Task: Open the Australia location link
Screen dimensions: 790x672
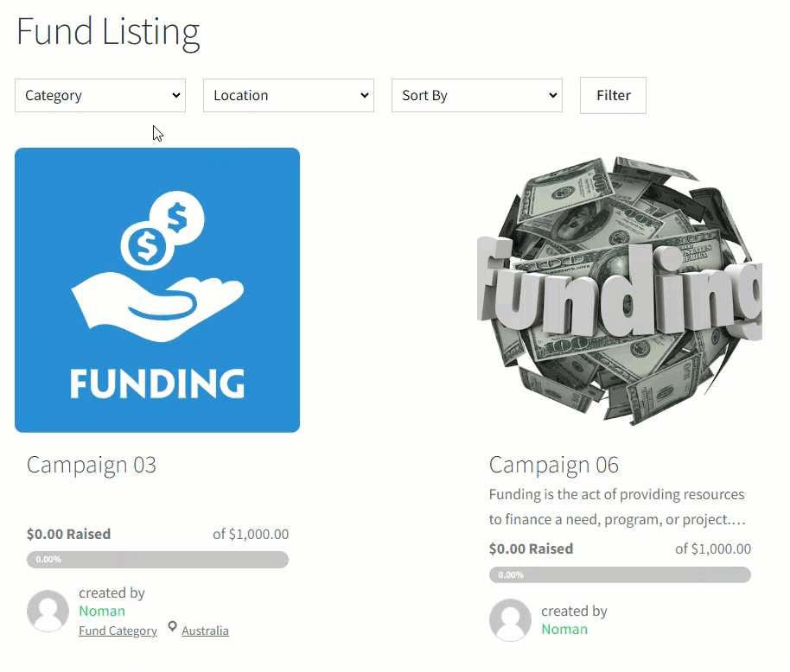Action: (x=205, y=631)
